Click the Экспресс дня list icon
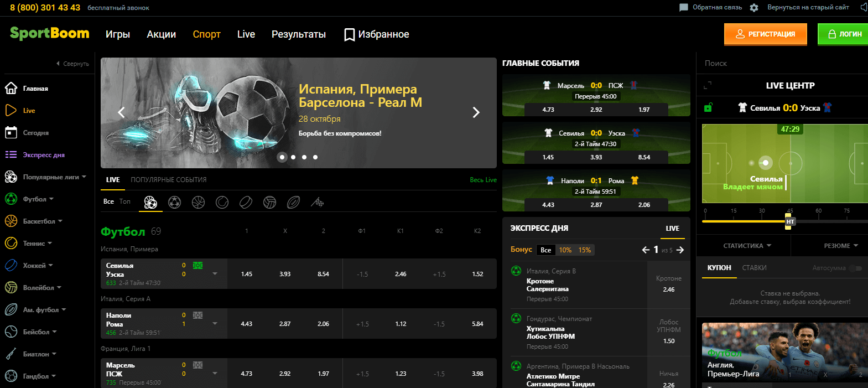This screenshot has height=388, width=868. 11,154
